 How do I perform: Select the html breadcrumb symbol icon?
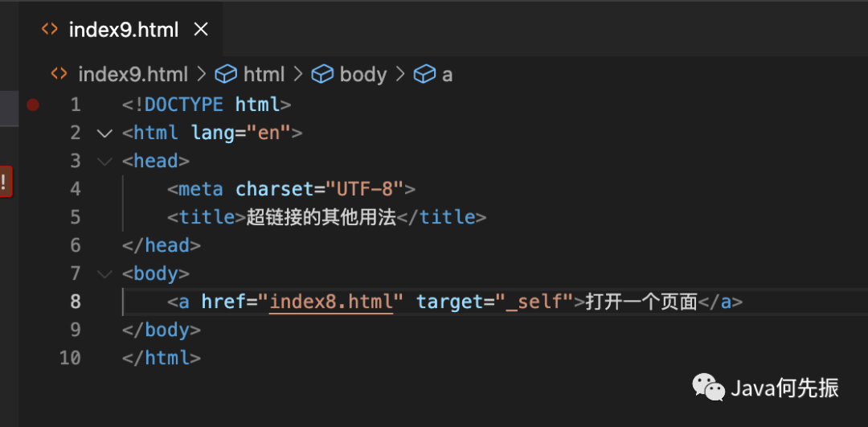pos(226,75)
